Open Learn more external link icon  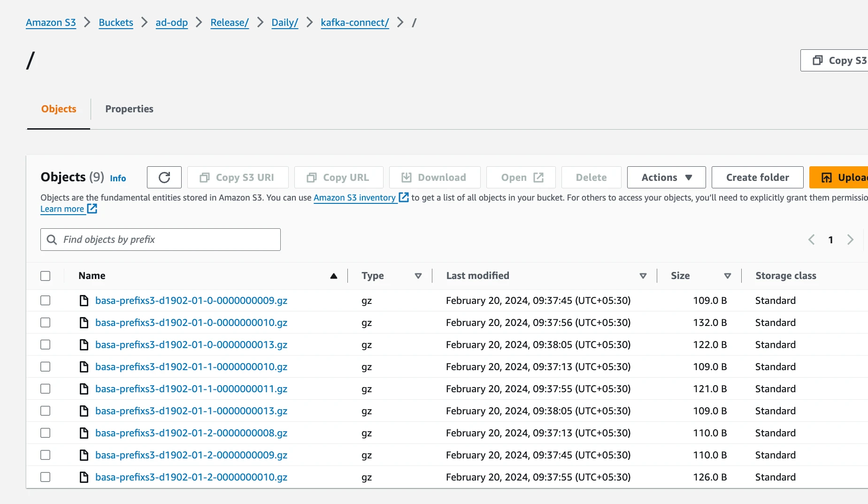(92, 209)
